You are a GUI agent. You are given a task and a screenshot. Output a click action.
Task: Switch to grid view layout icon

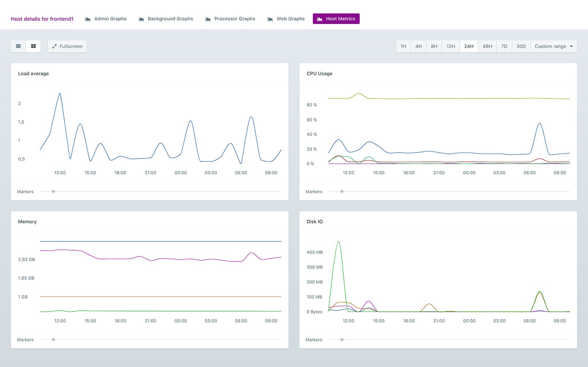click(x=33, y=46)
